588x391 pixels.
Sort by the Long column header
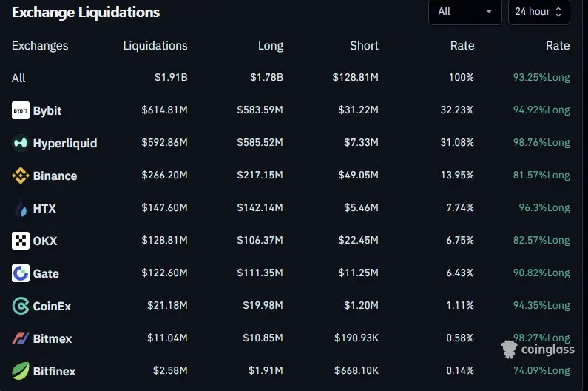click(x=271, y=46)
